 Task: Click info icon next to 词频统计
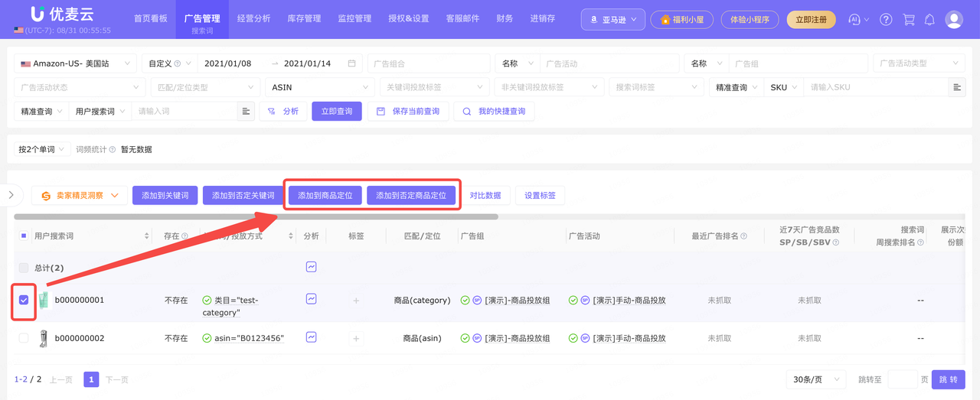tap(113, 149)
